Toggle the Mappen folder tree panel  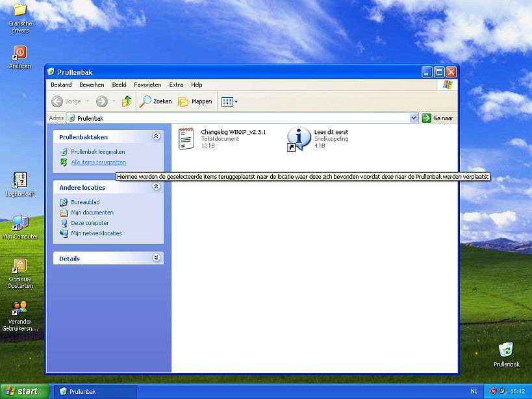coord(194,101)
